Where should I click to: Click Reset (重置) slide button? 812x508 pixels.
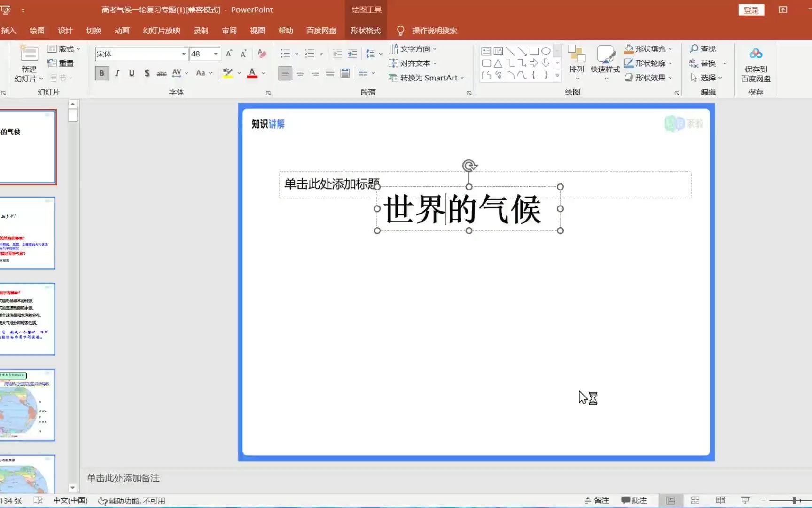pos(61,63)
